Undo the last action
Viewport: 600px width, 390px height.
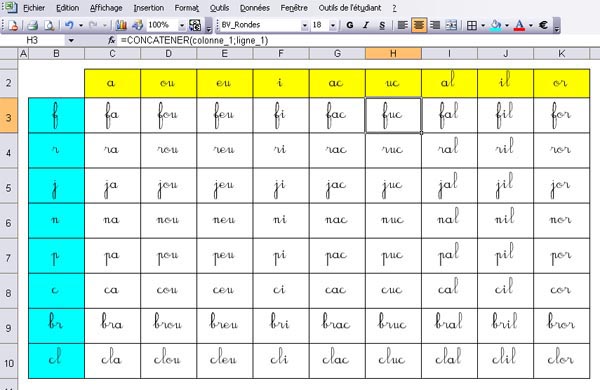pos(69,26)
